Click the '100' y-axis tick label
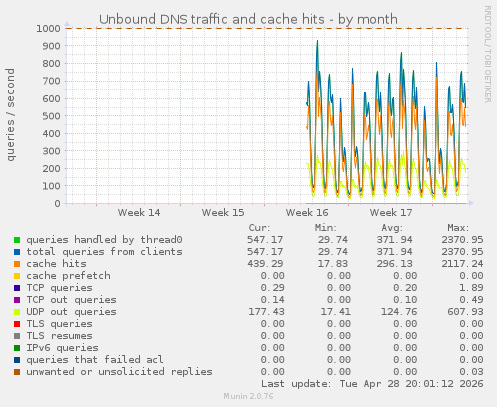497x407 pixels. (52, 186)
